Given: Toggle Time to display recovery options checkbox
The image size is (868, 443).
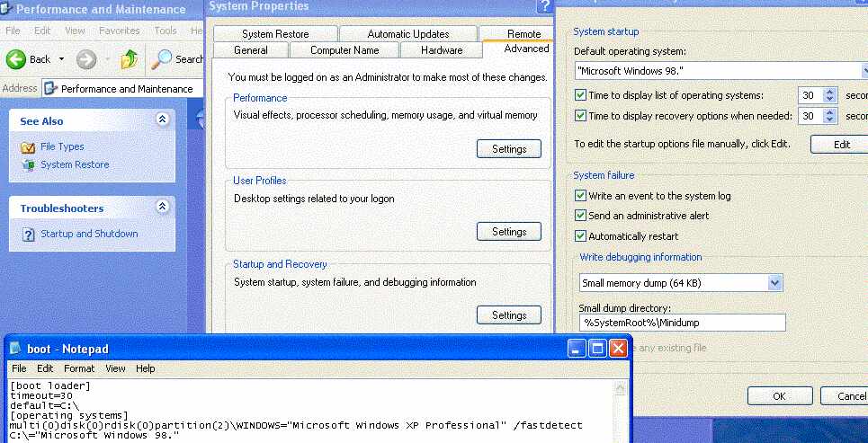Looking at the screenshot, I should pos(580,116).
